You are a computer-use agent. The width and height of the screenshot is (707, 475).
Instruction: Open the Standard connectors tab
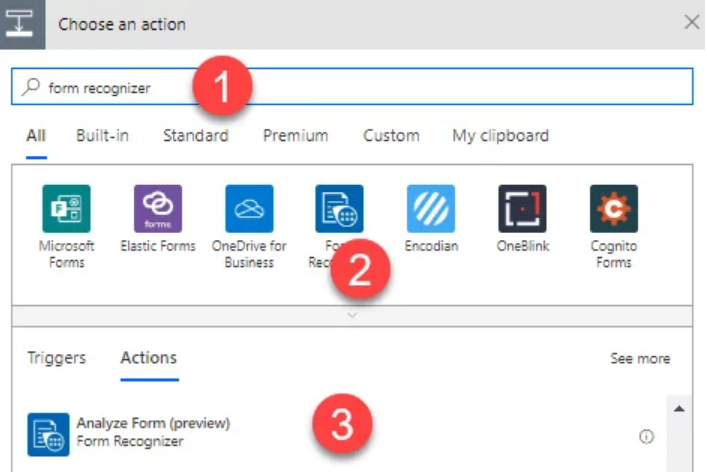[196, 136]
